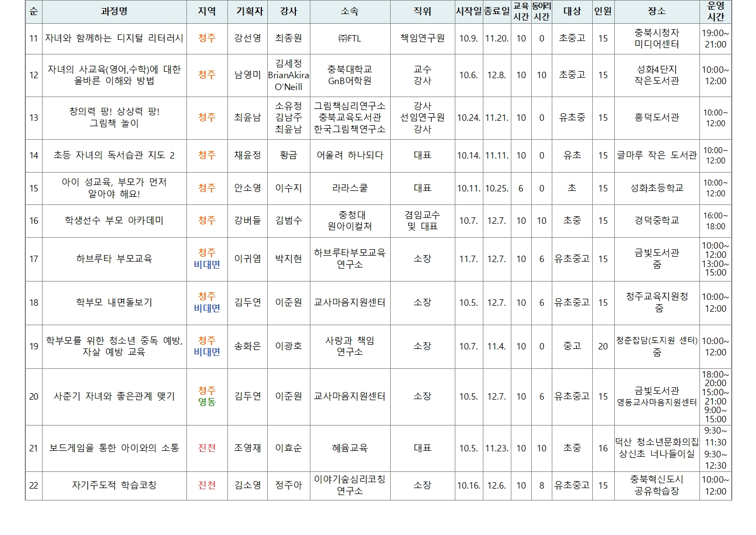Click the '소속' column header

pos(350,11)
